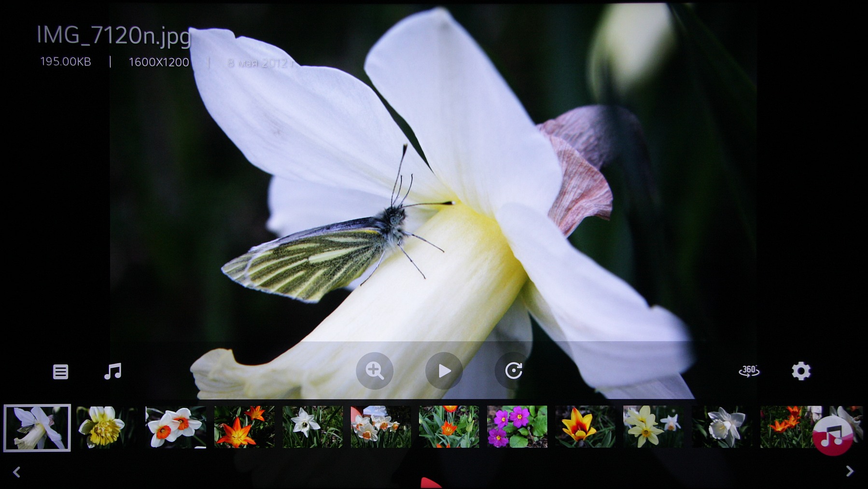Enable 360 degree view mode
The height and width of the screenshot is (489, 868).
pos(749,371)
